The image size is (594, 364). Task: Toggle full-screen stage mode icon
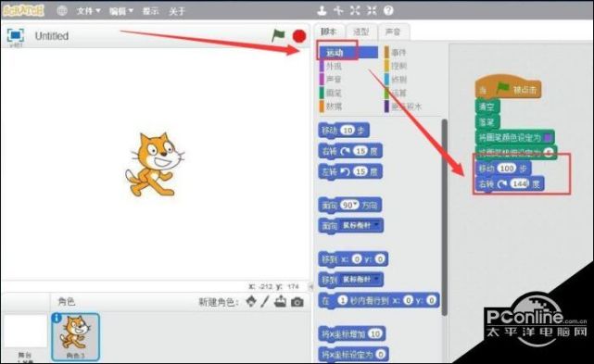(16, 35)
